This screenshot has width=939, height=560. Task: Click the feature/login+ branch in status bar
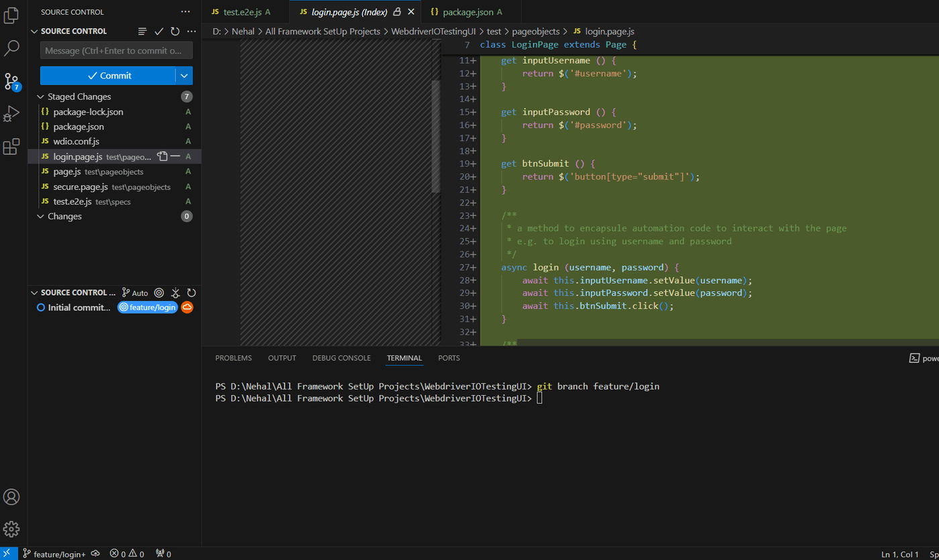pyautogui.click(x=55, y=554)
